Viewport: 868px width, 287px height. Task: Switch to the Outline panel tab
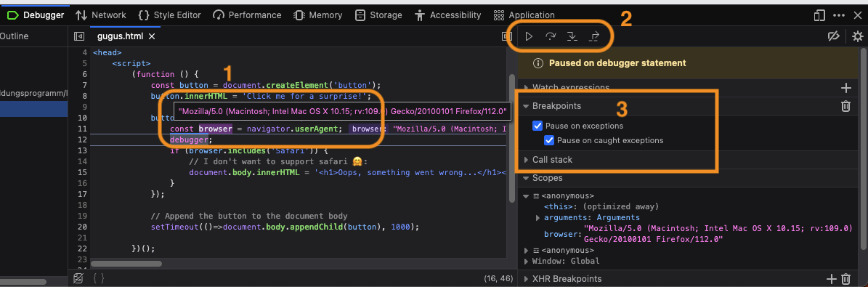(x=15, y=36)
